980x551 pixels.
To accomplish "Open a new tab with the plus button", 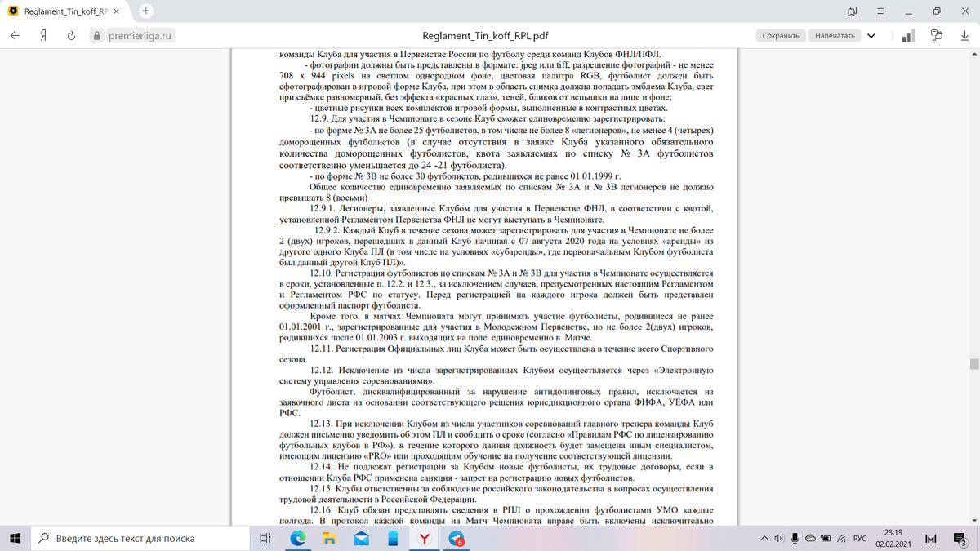I will click(x=145, y=11).
